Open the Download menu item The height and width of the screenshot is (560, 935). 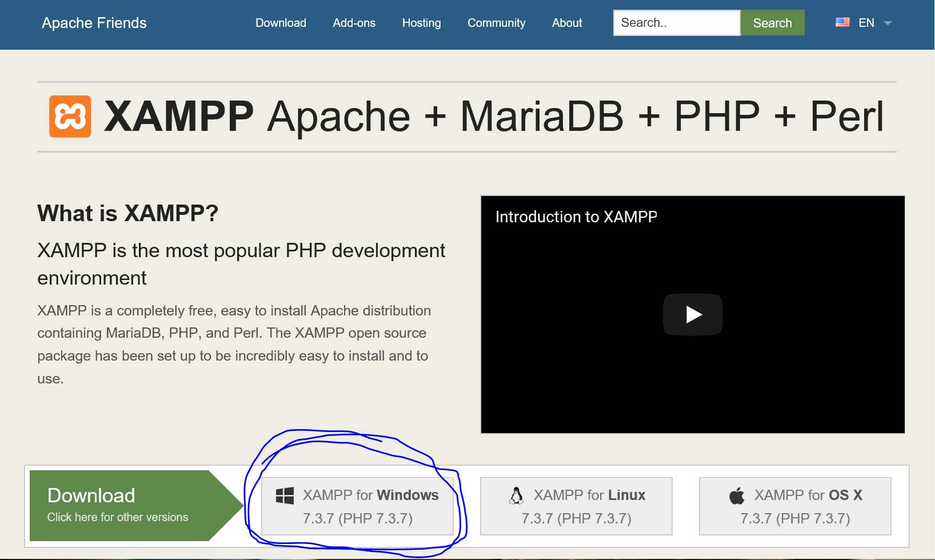[x=281, y=23]
